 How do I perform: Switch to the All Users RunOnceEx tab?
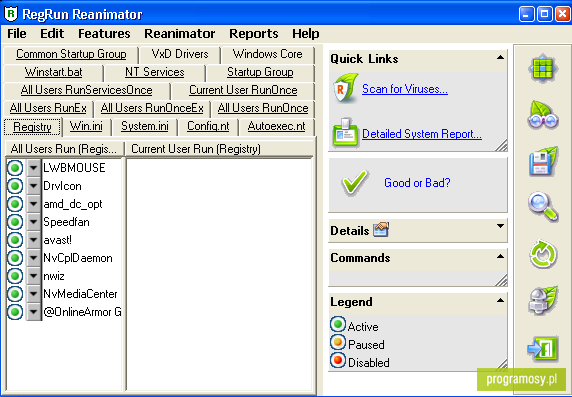(x=152, y=108)
